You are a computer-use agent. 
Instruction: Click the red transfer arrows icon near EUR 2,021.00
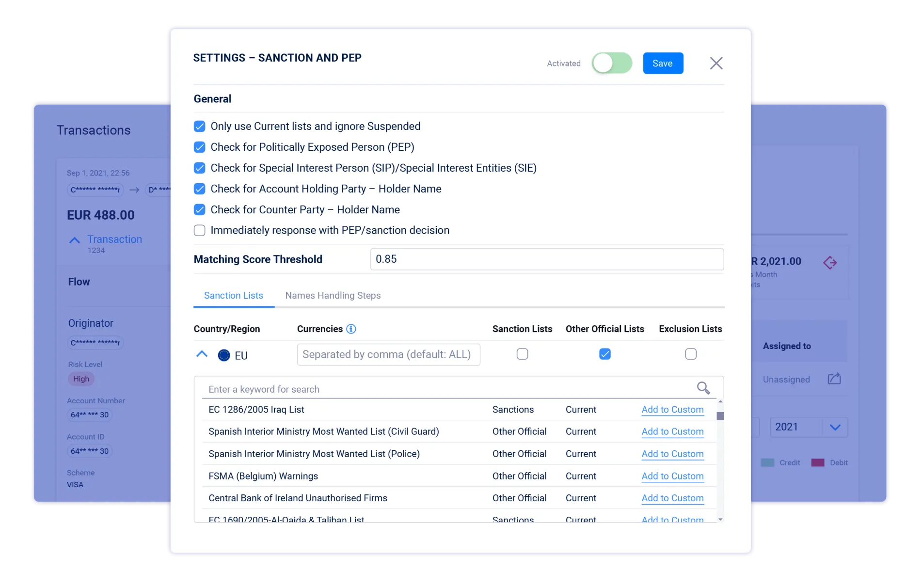(830, 262)
